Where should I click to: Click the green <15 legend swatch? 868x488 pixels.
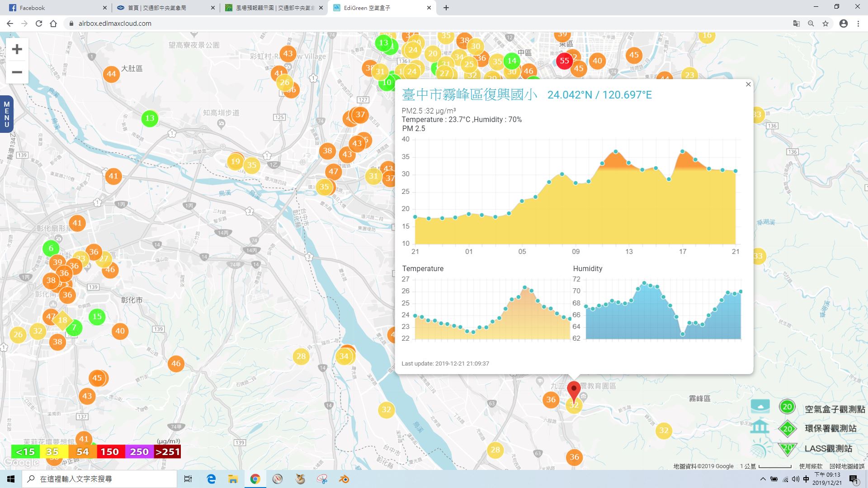25,451
